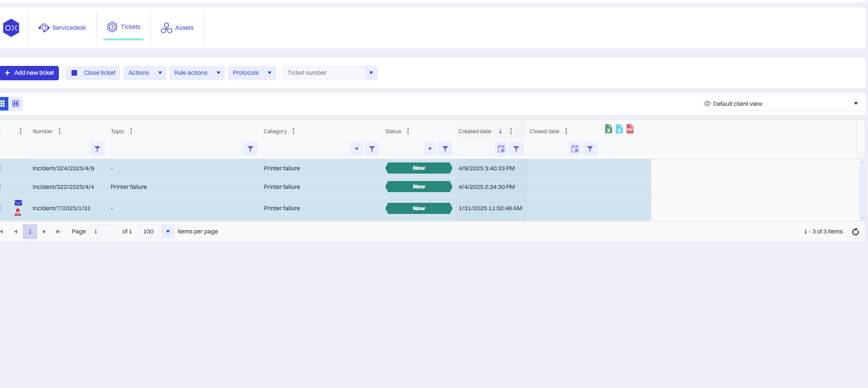This screenshot has height=388, width=868.
Task: Type in the Number filter field
Action: [60, 149]
